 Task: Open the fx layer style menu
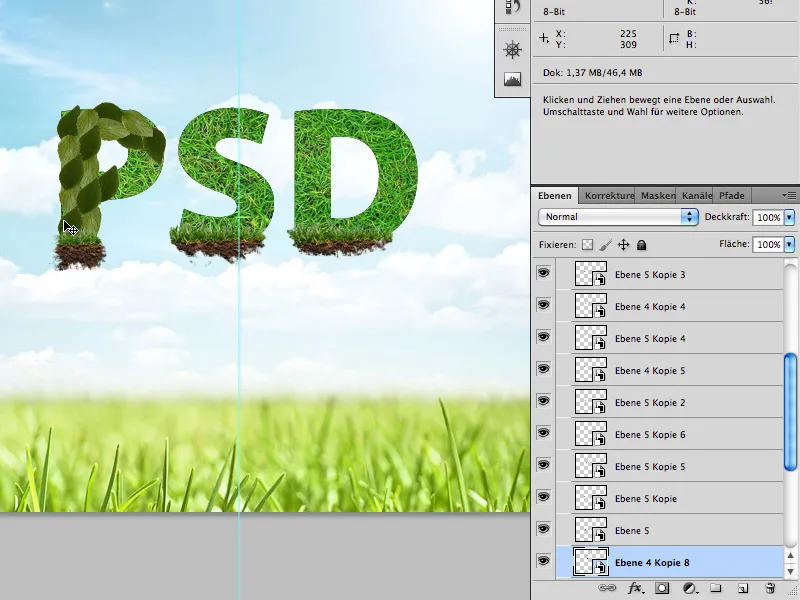pos(635,588)
